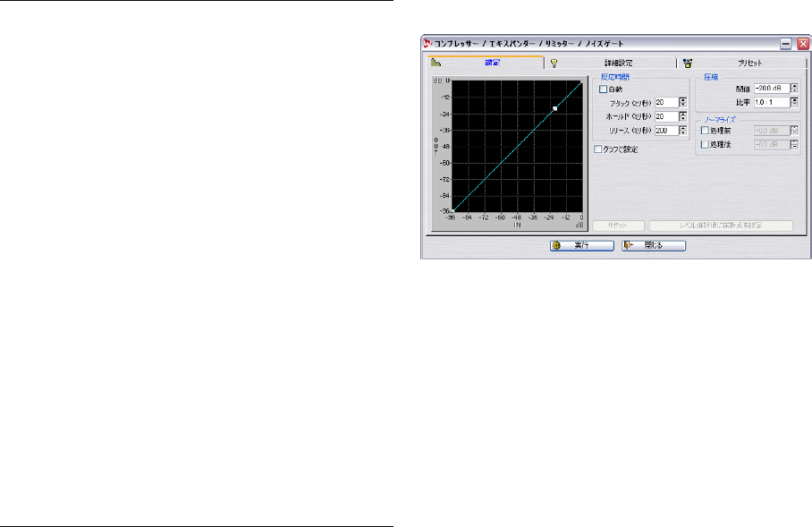Viewport: 812px width, 527px height.
Task: Open the 詳細設定 tab
Action: click(x=610, y=64)
